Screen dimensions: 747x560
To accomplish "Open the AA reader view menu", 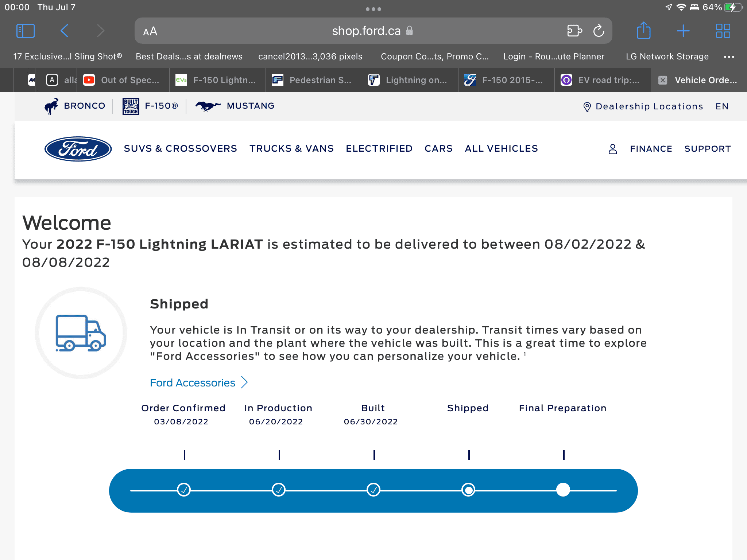I will coord(150,31).
